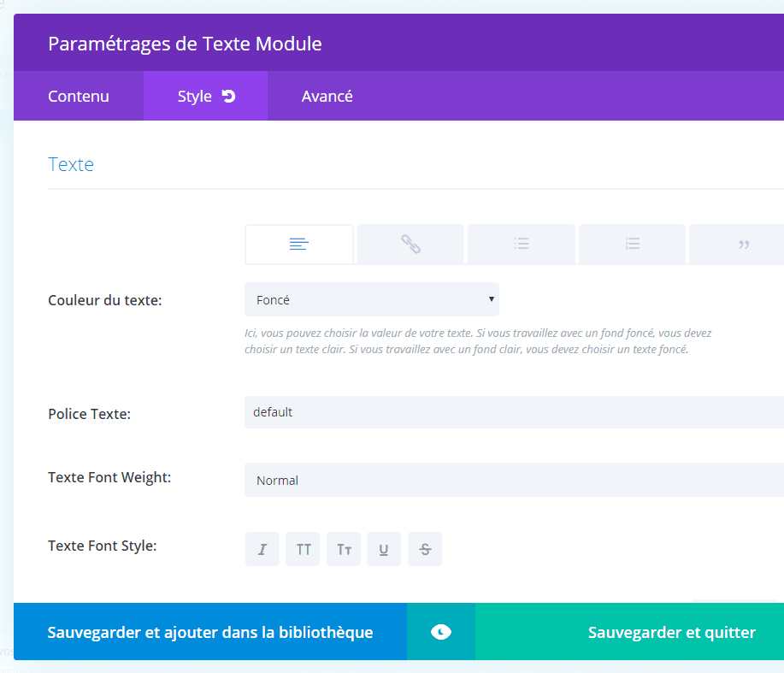This screenshot has width=784, height=673.
Task: Open the Couleur du texte dropdown
Action: pos(372,299)
